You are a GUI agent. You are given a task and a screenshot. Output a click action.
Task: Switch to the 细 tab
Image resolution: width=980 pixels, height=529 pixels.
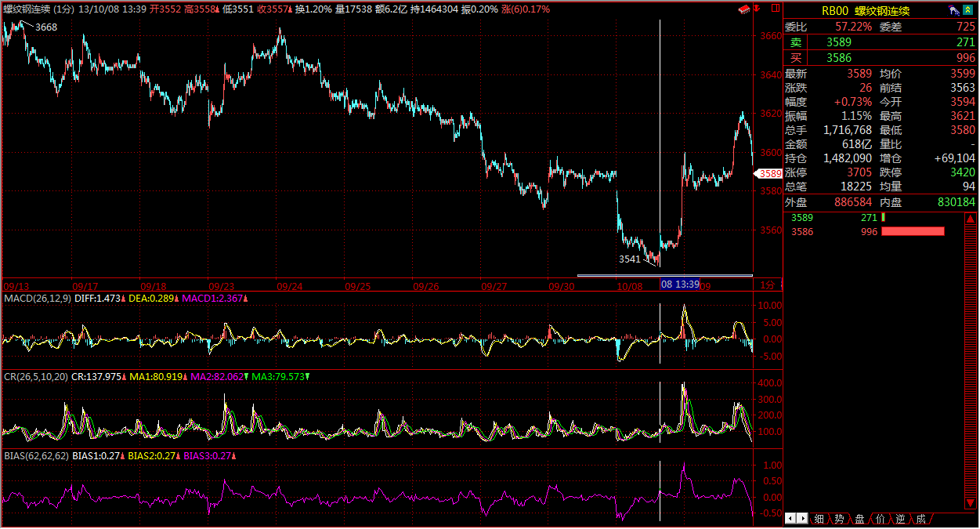[819, 519]
